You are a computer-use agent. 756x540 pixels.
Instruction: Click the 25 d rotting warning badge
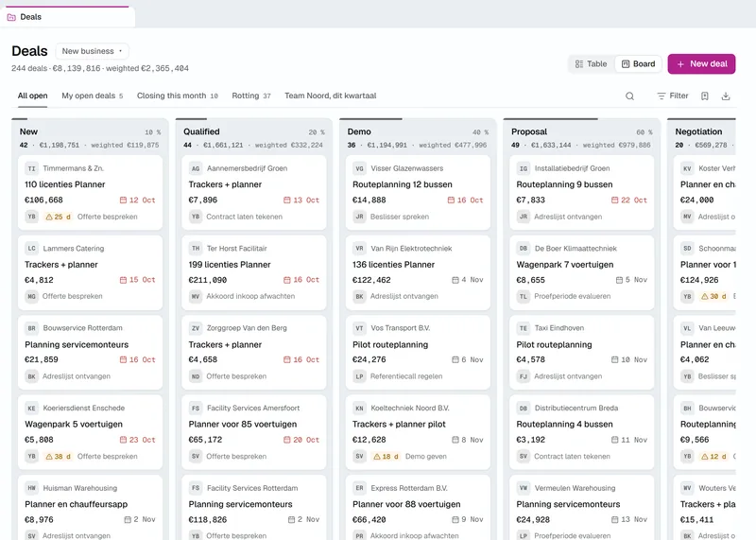pyautogui.click(x=59, y=217)
